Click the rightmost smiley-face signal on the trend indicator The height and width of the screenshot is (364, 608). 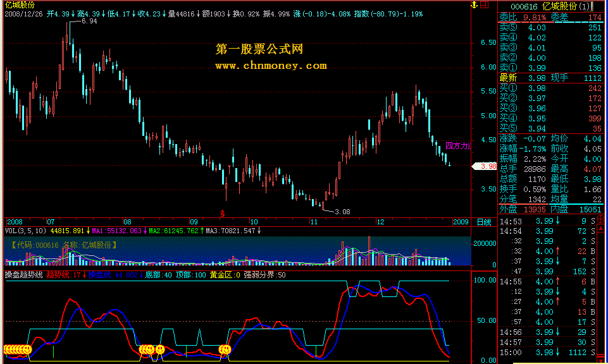225,349
